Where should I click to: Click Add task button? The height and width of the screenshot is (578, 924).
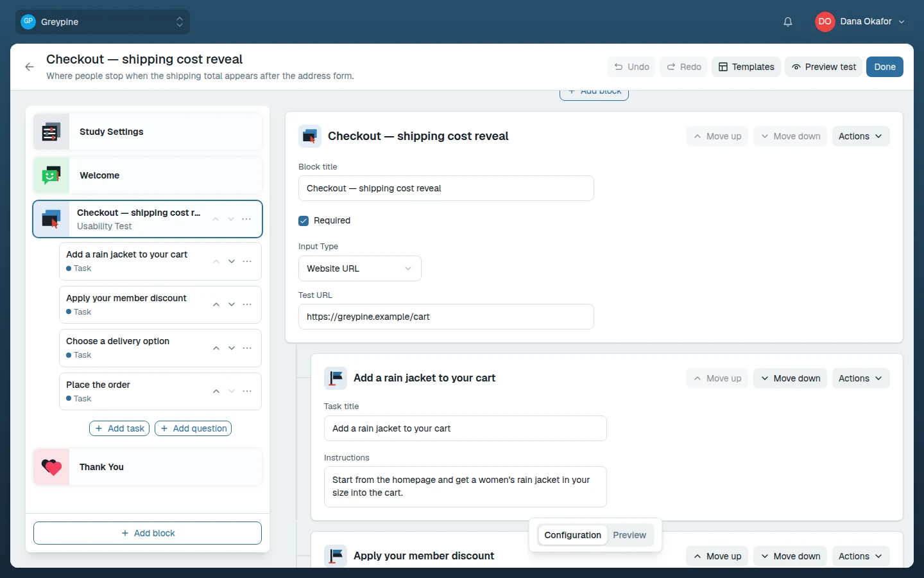119,428
